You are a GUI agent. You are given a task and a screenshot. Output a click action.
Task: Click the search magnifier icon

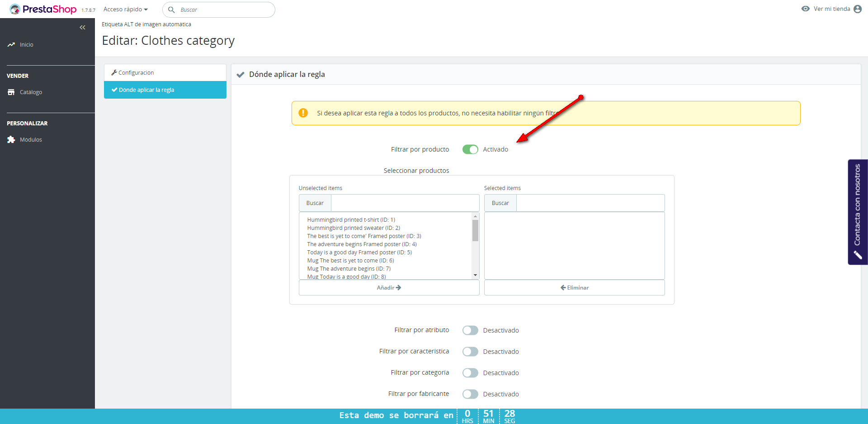pyautogui.click(x=171, y=10)
